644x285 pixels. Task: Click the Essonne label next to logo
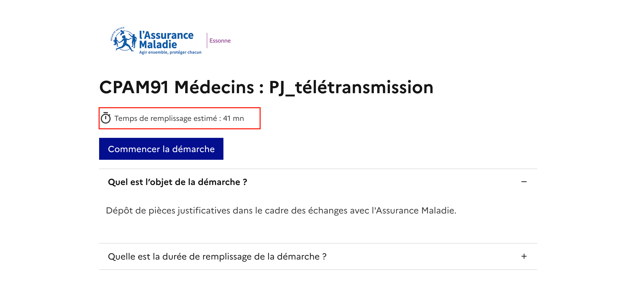(x=220, y=41)
